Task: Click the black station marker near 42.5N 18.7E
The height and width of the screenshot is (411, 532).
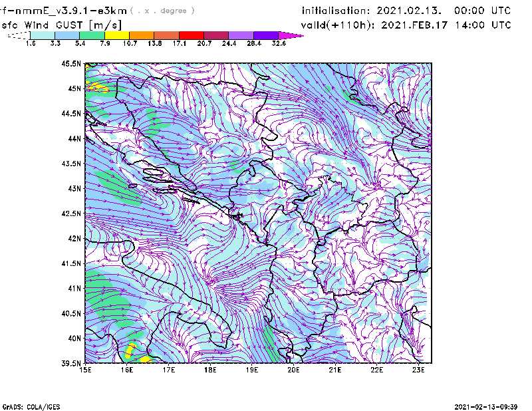Action: tap(239, 216)
